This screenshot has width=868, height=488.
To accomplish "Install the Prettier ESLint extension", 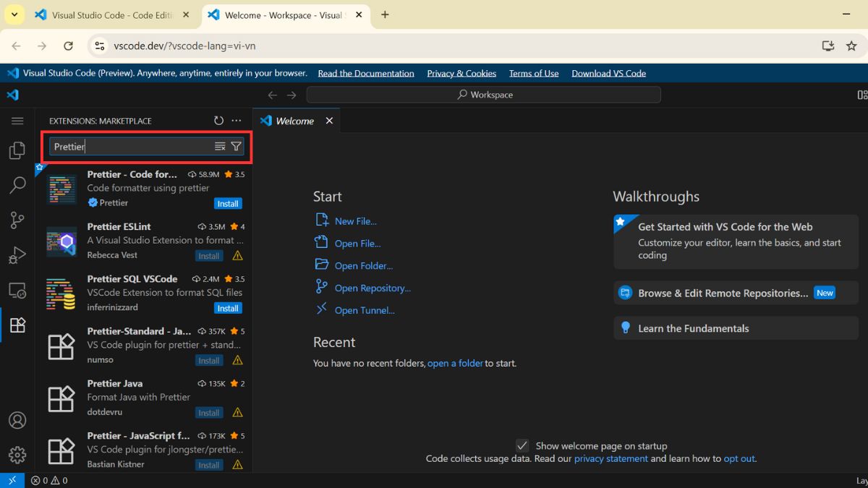I will coord(209,256).
